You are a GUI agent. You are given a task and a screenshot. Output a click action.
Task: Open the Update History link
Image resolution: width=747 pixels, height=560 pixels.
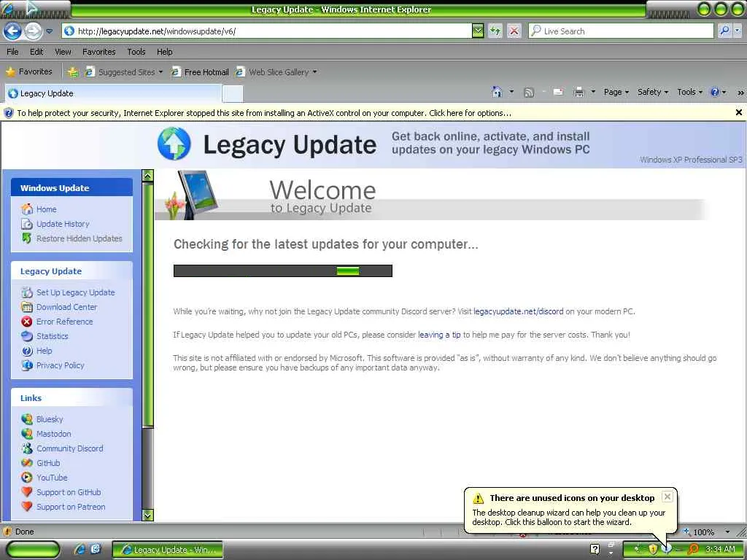point(63,224)
